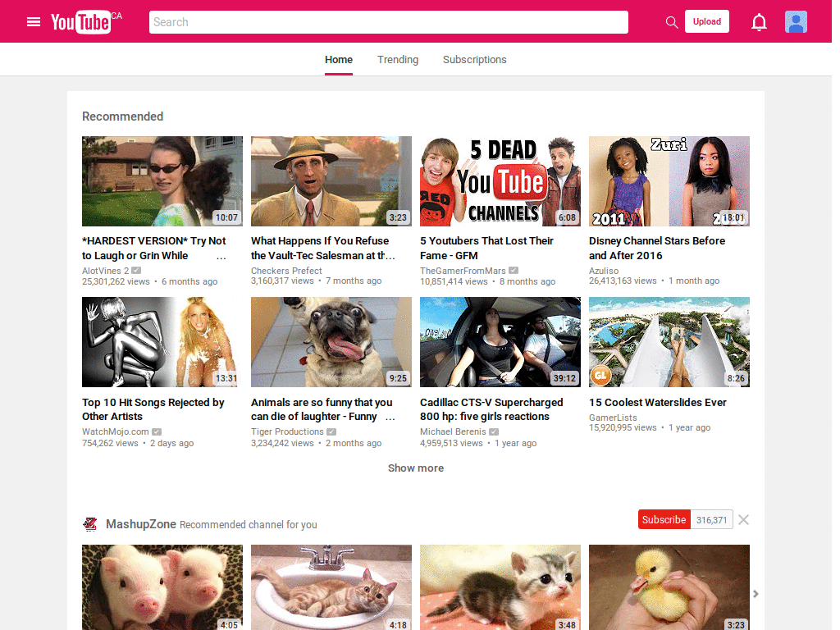Expand recommendations with Show more

coord(416,468)
